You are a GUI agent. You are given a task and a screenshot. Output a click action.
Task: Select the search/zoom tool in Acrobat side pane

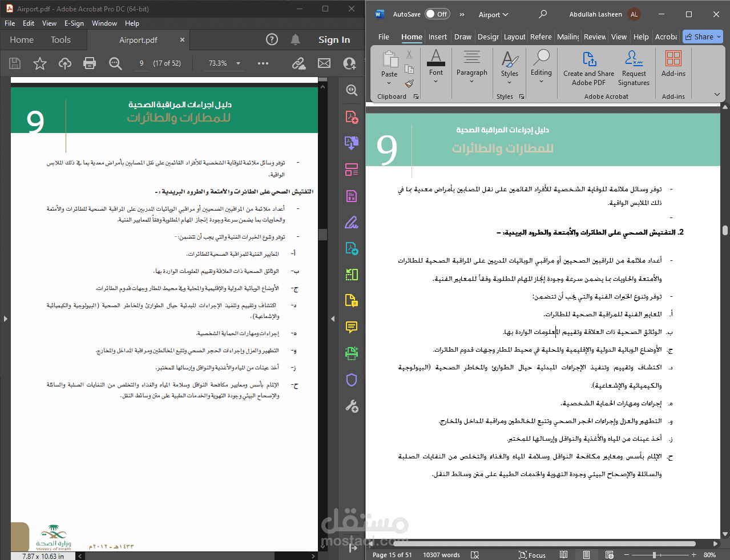(352, 90)
